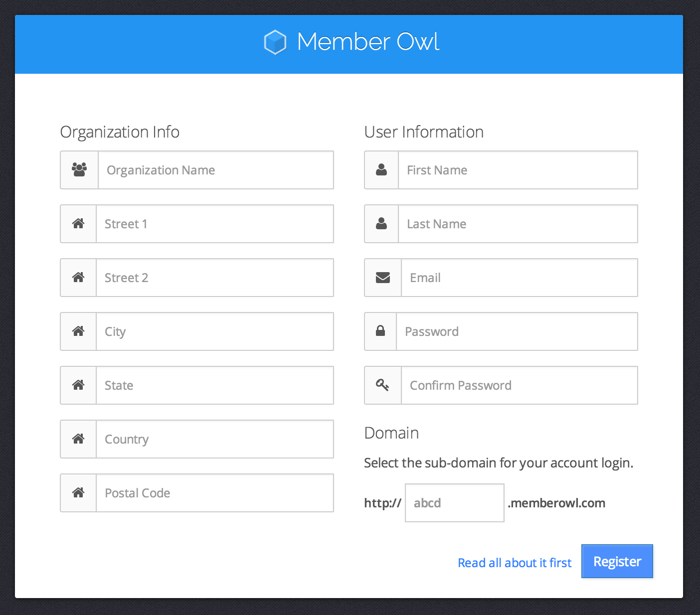The width and height of the screenshot is (700, 615).
Task: Click the home icon beside Postal Code
Action: click(78, 493)
